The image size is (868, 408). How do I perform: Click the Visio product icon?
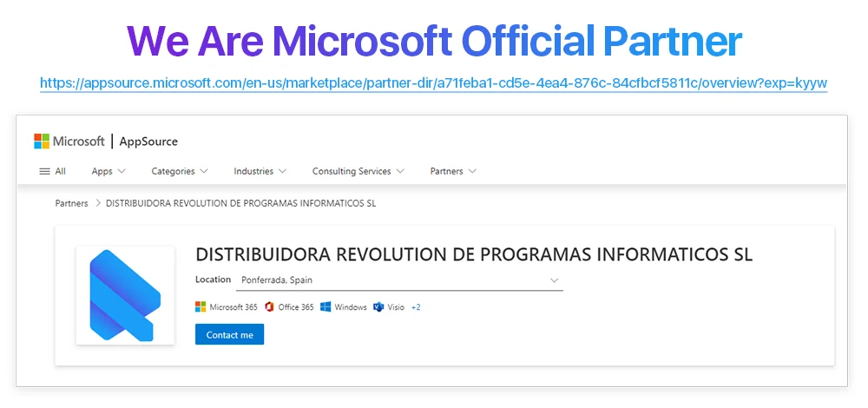tap(378, 307)
